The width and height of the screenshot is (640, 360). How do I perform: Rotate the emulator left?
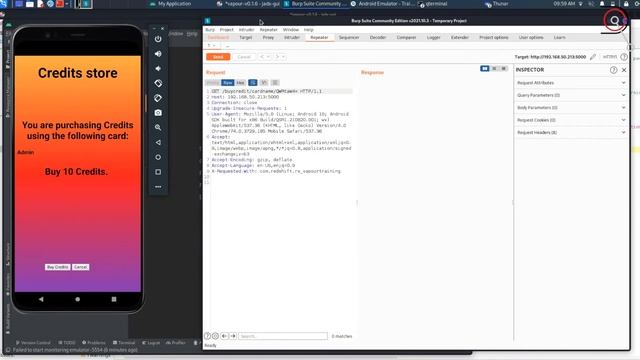tap(158, 83)
